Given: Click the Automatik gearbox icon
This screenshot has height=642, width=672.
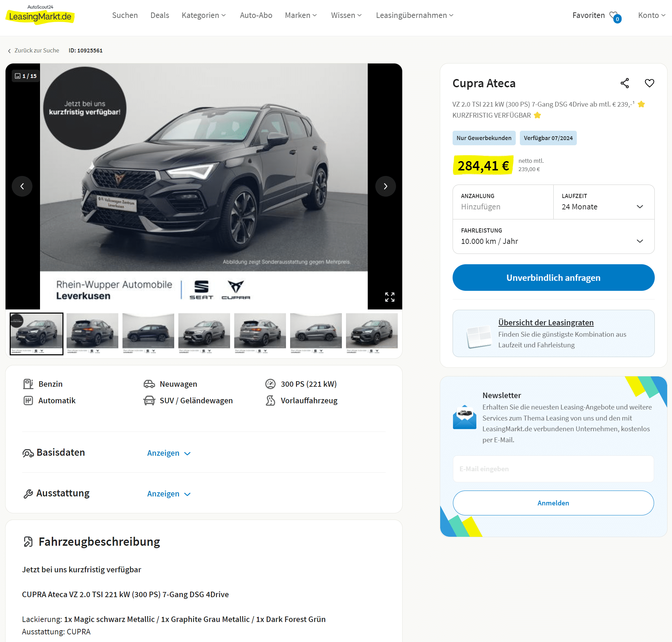Looking at the screenshot, I should [x=28, y=401].
